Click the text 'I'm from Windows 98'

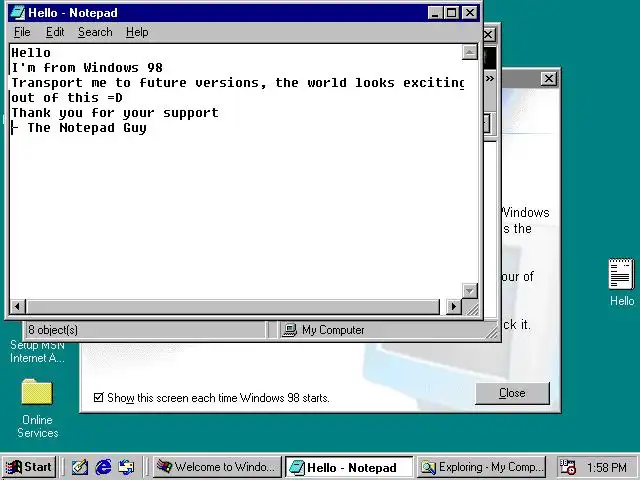tap(87, 67)
